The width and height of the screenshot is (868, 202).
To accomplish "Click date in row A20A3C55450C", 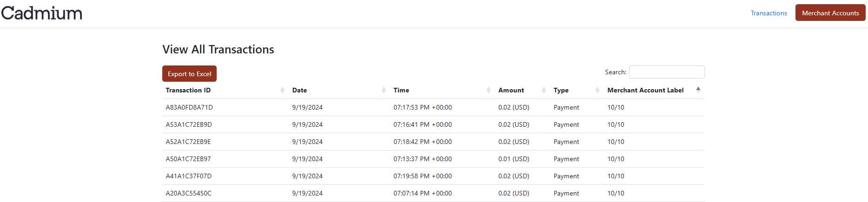I will click(307, 193).
